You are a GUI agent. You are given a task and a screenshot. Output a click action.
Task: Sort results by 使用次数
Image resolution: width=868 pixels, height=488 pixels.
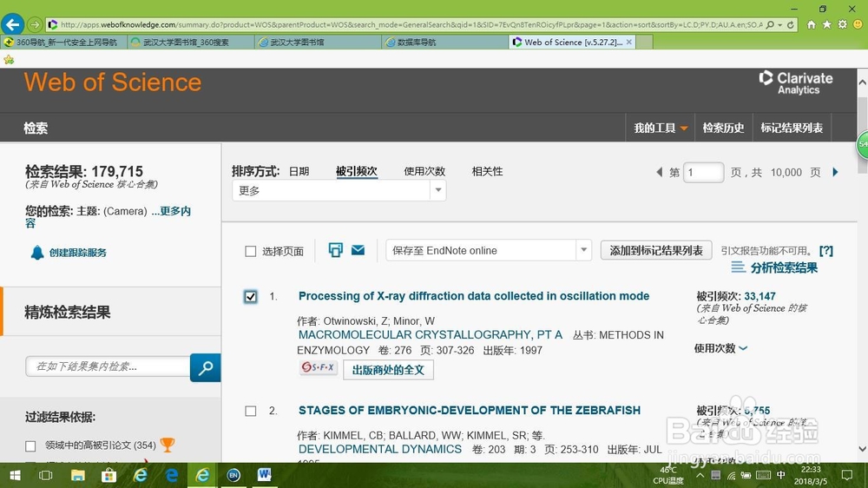[x=424, y=171]
